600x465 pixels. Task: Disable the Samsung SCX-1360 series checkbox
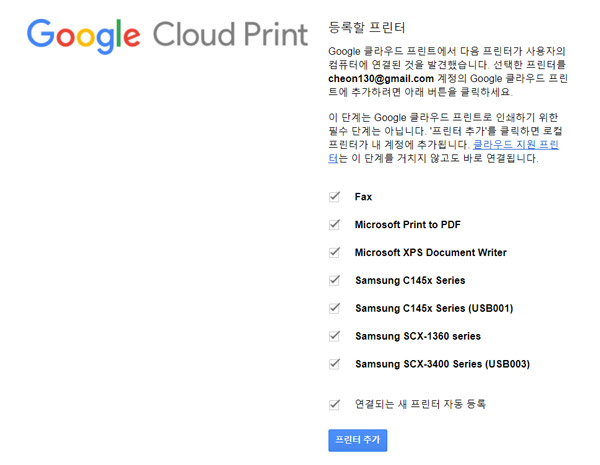point(334,335)
